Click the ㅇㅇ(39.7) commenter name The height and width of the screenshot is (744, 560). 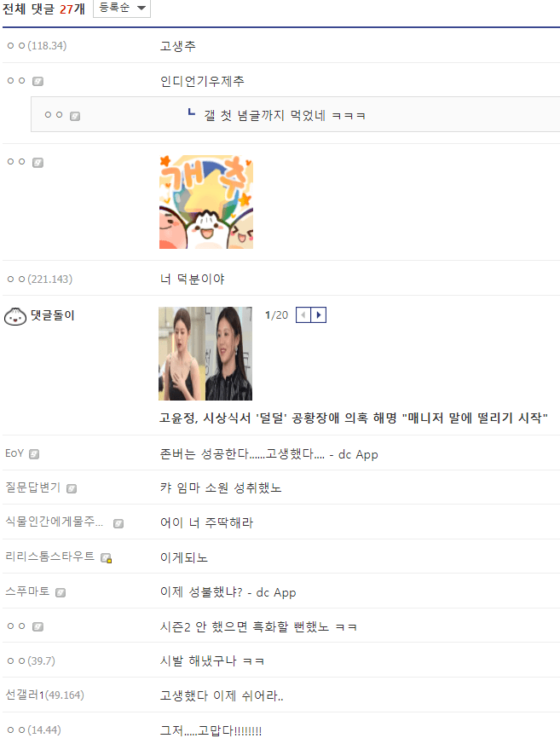(x=32, y=661)
